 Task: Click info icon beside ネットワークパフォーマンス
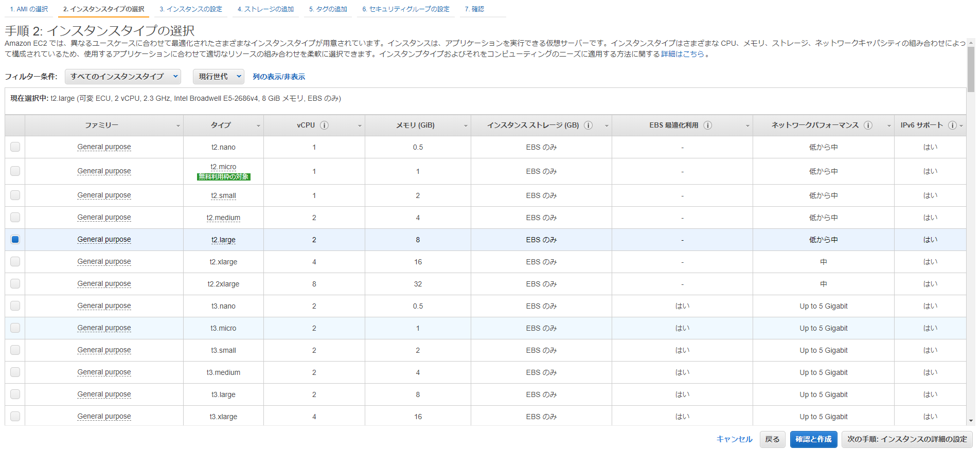coord(868,125)
